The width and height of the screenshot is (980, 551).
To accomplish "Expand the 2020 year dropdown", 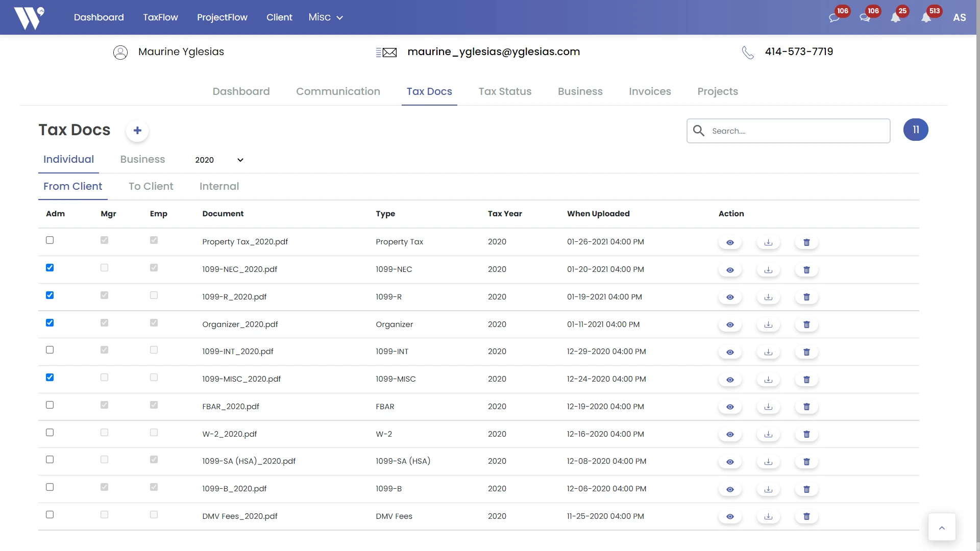I will click(x=219, y=160).
